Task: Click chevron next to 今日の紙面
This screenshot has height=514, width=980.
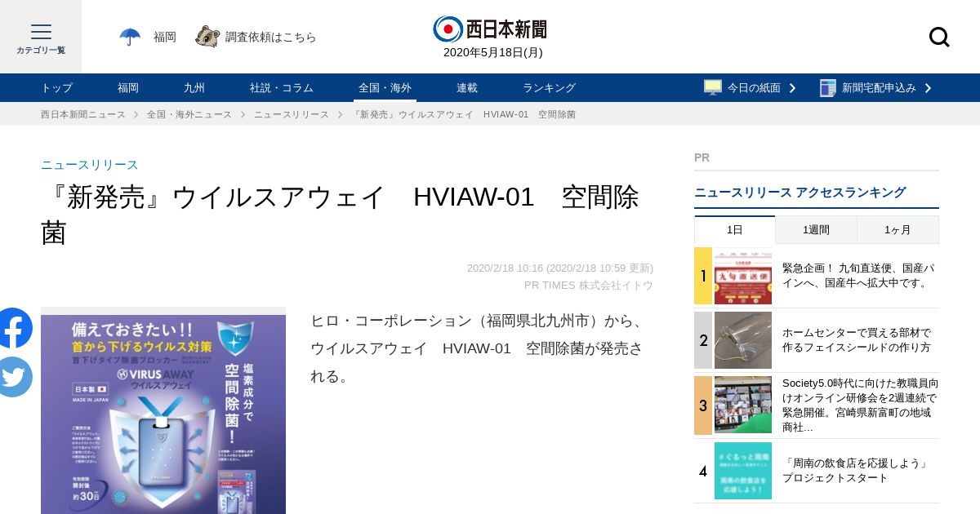Action: tap(792, 88)
